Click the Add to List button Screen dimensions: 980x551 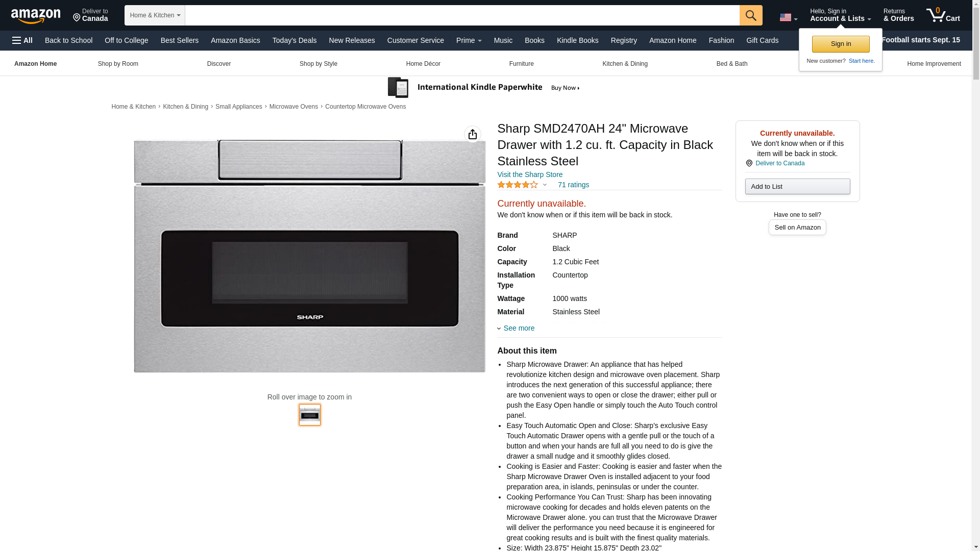pyautogui.click(x=797, y=186)
